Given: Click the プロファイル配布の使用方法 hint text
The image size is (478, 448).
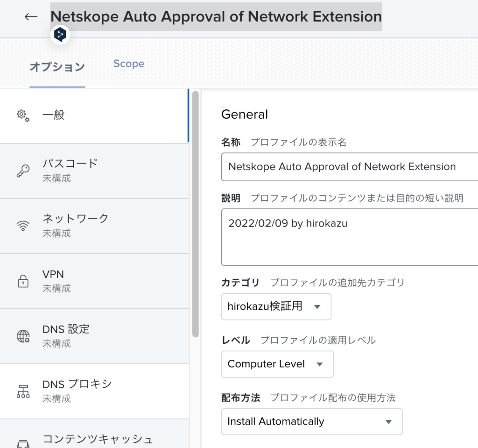Looking at the screenshot, I should pos(333,398).
